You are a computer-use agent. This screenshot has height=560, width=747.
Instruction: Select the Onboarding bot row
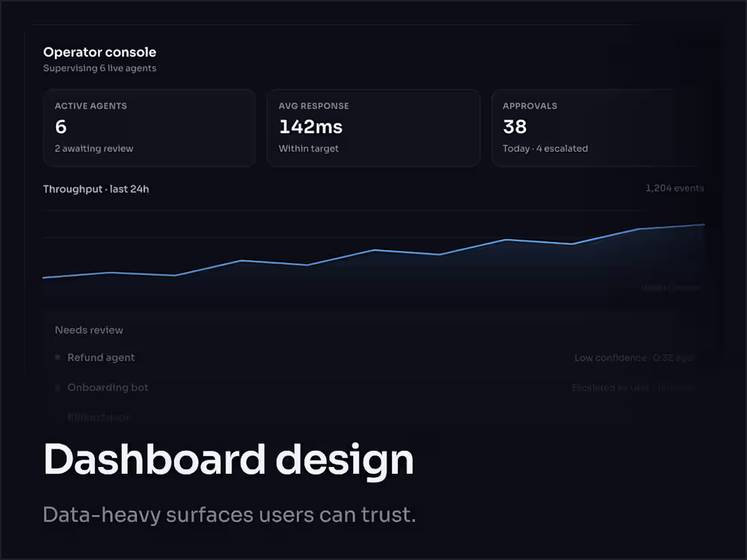tap(373, 388)
